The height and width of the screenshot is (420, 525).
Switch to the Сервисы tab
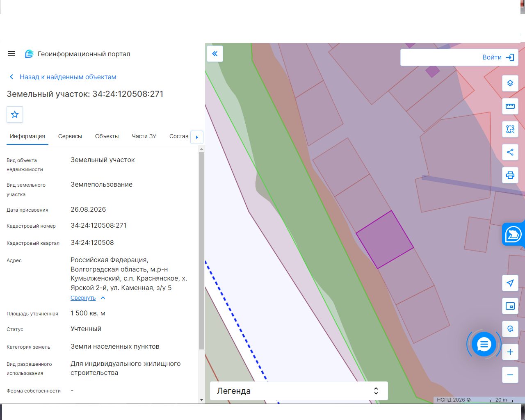(70, 136)
